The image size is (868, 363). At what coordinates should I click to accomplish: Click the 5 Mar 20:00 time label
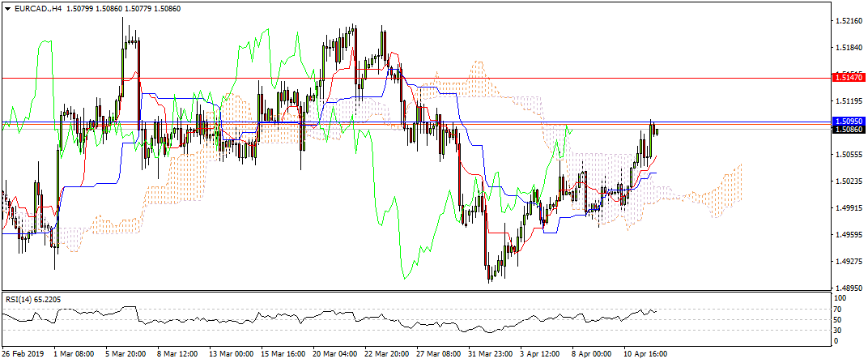tap(127, 353)
